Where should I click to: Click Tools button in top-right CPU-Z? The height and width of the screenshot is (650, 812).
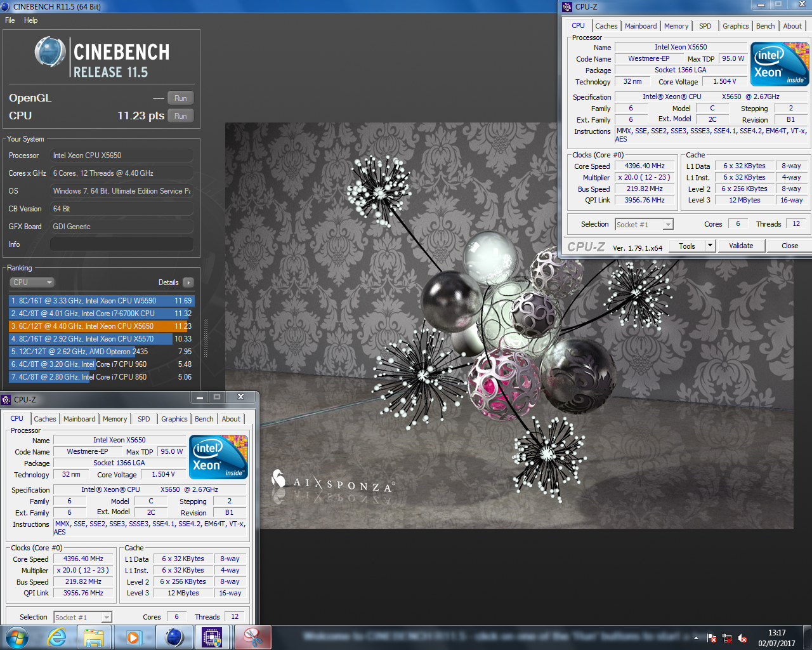click(687, 246)
